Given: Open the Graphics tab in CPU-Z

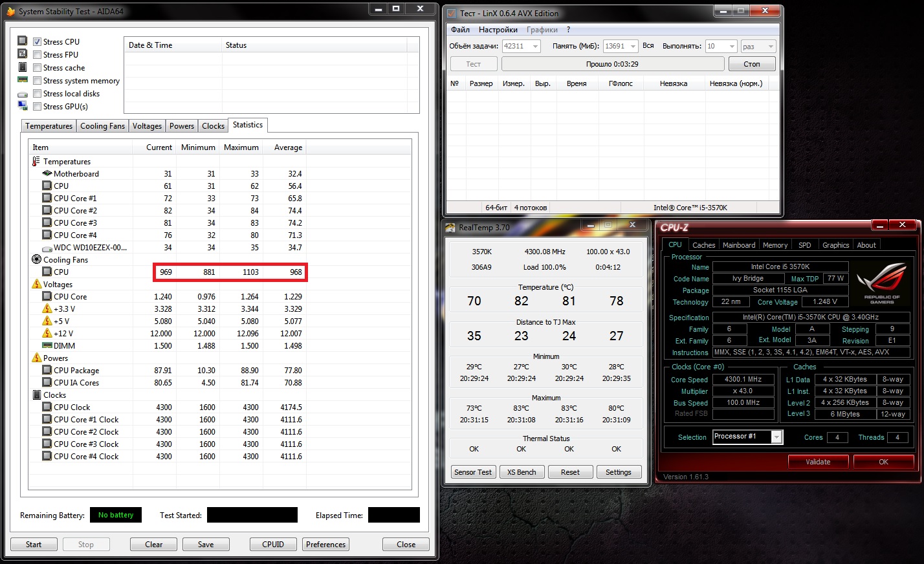Looking at the screenshot, I should pos(835,245).
